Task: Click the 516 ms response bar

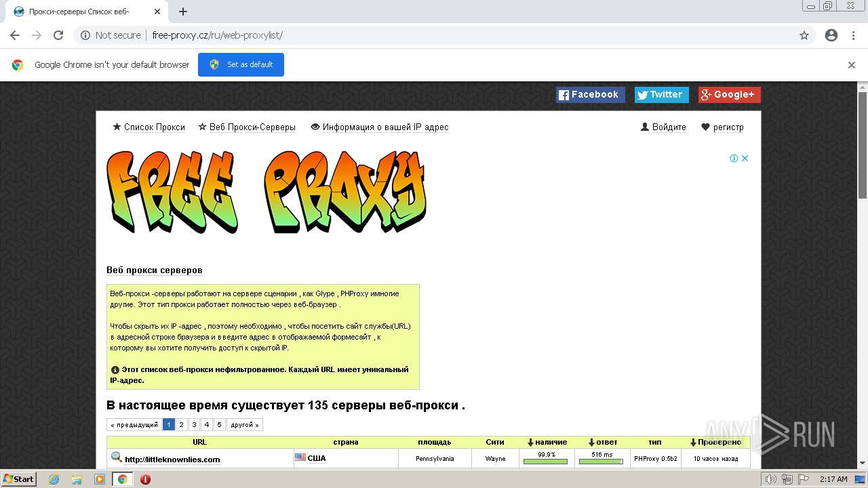Action: 601,462
